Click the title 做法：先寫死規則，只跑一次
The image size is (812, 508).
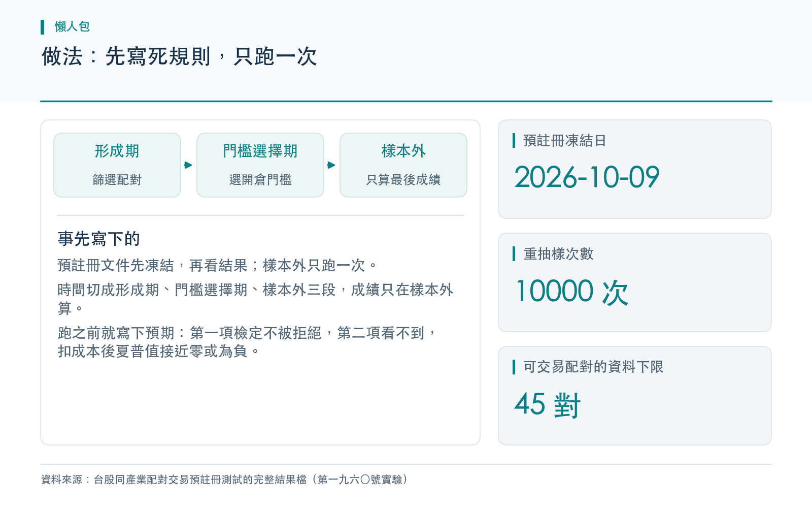tap(179, 56)
